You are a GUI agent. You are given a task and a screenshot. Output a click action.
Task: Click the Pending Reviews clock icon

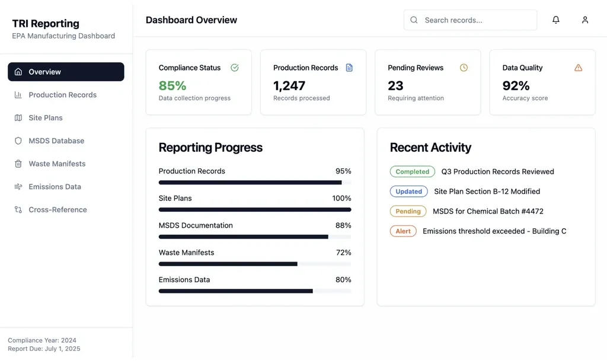(464, 68)
